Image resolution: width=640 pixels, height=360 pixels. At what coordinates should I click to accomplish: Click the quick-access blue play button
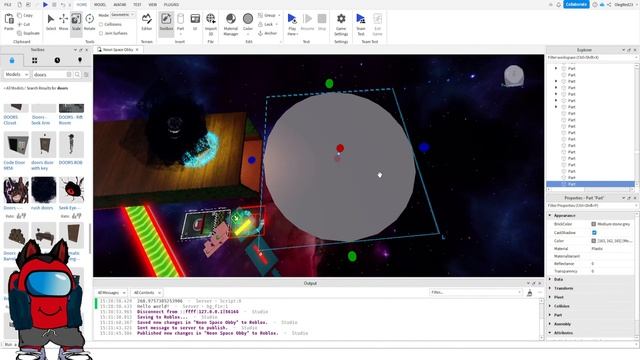click(x=45, y=4)
